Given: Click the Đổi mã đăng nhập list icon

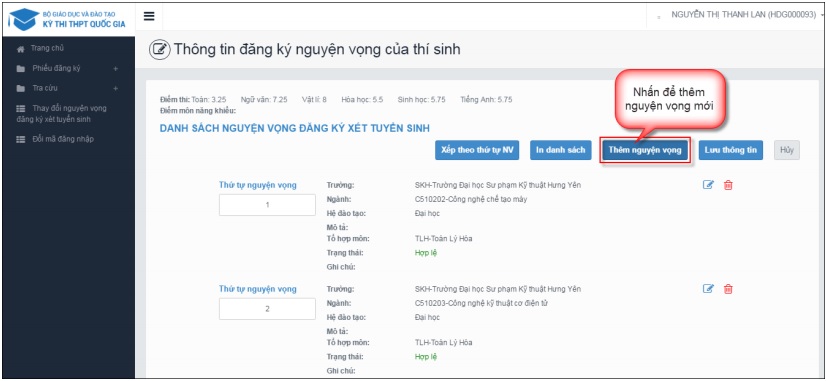Looking at the screenshot, I should tap(21, 140).
